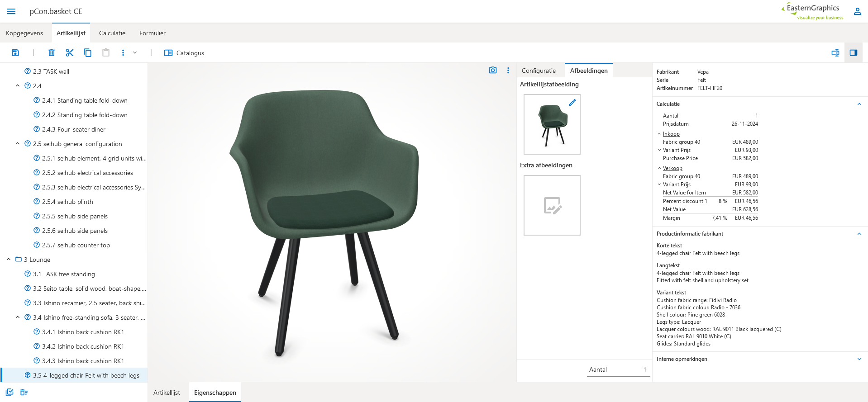Cut the selected article with scissors
The height and width of the screenshot is (402, 868).
(x=69, y=53)
